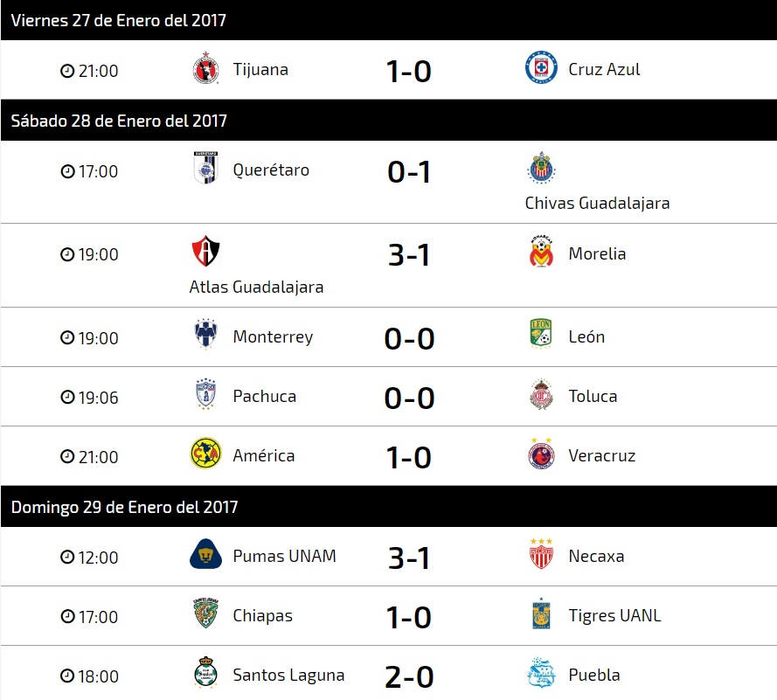
Task: Select the Querétaro club badge
Action: 205,168
